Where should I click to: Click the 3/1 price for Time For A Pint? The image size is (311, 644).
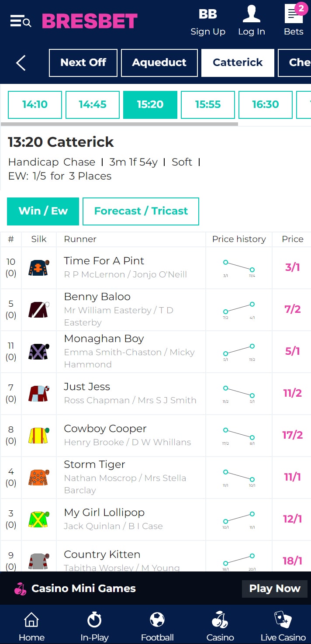point(292,267)
